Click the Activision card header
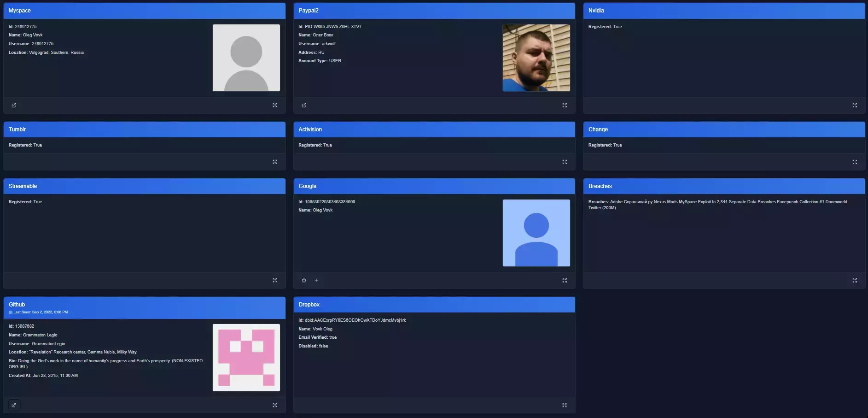The width and height of the screenshot is (868, 418). click(x=434, y=130)
